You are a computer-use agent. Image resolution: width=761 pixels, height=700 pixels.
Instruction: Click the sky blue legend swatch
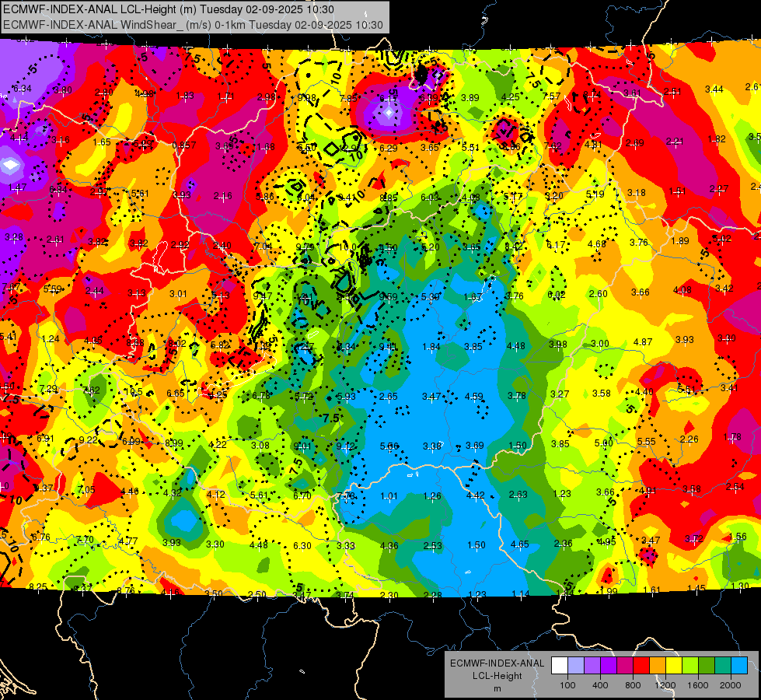[x=739, y=666]
